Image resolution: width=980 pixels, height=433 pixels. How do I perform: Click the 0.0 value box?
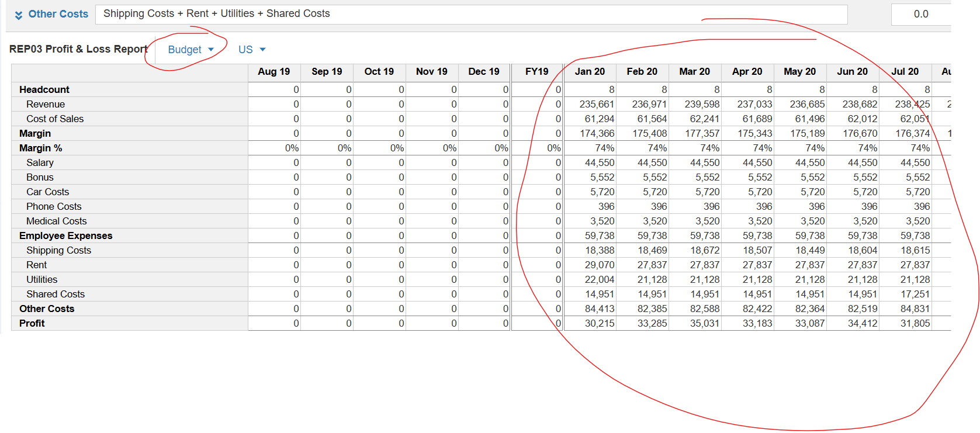(921, 14)
